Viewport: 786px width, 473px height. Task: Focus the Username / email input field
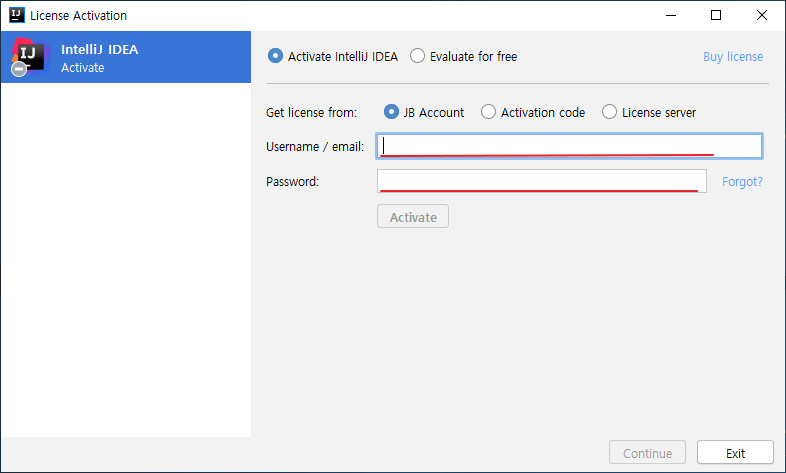pos(569,146)
